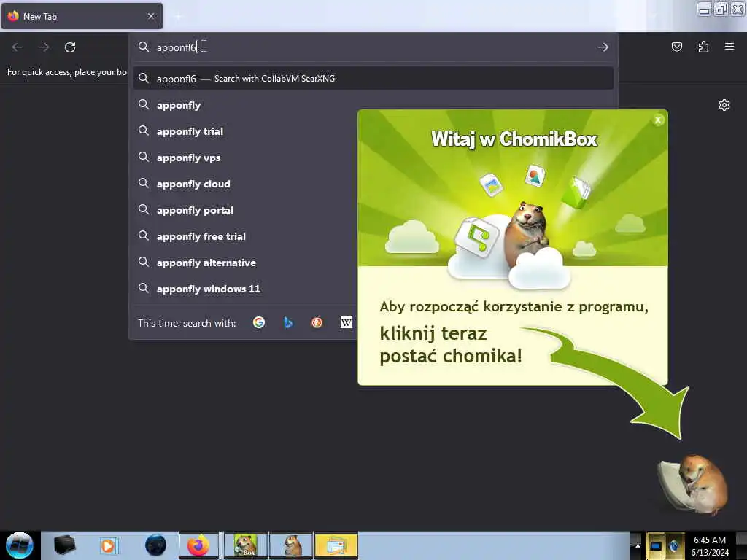Go back with the back arrow
This screenshot has height=560, width=747.
click(x=18, y=47)
